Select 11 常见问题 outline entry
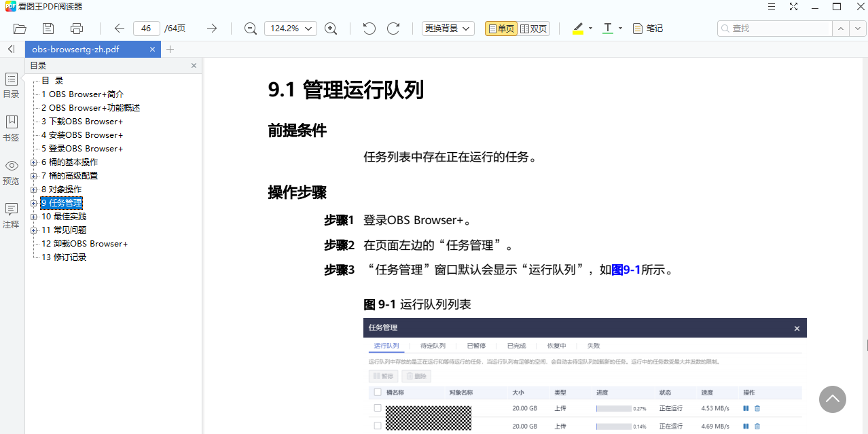868x434 pixels. click(64, 230)
